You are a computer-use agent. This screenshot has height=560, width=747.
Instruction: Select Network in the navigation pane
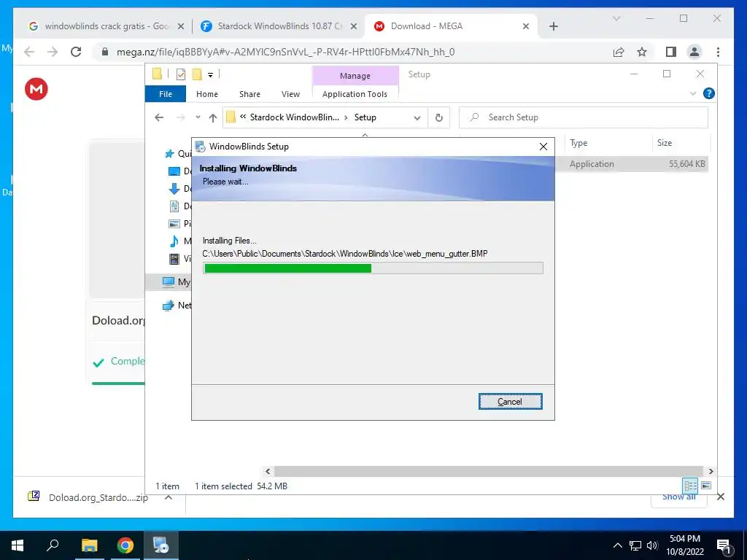pyautogui.click(x=177, y=306)
